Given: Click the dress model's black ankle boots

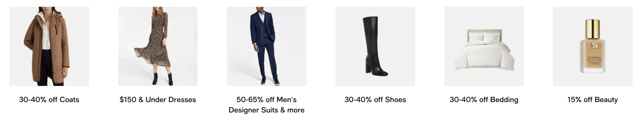Looking at the screenshot, I should pyautogui.click(x=163, y=79).
